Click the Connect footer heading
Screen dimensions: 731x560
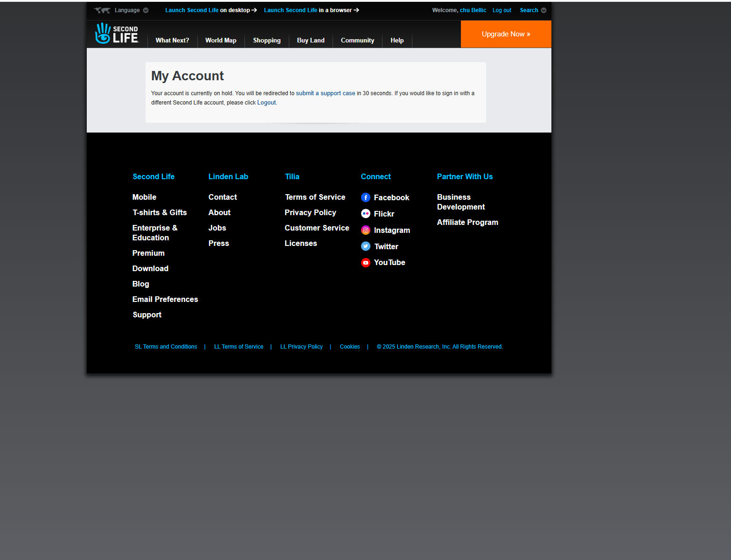[376, 177]
